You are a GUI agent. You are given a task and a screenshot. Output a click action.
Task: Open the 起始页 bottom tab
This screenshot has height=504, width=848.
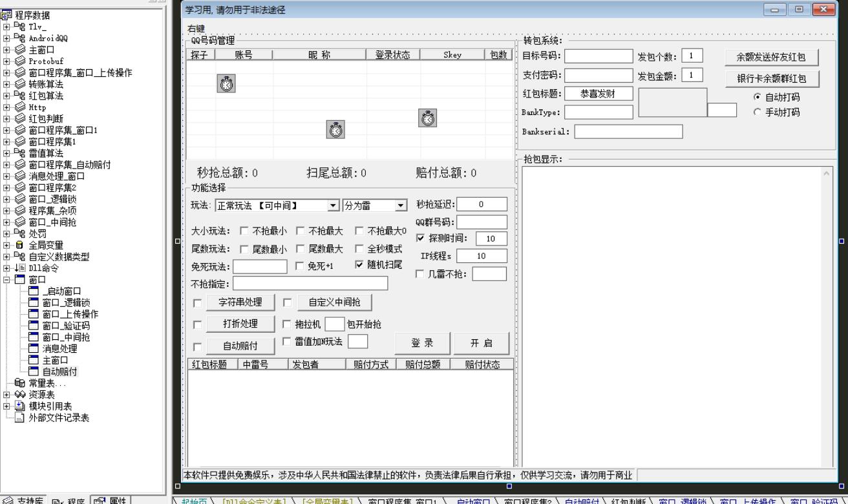click(195, 500)
